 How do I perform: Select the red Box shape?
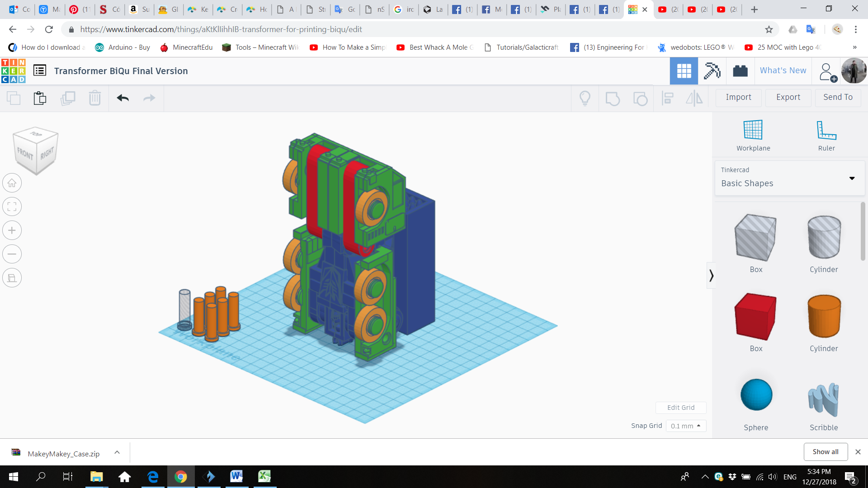[755, 316]
